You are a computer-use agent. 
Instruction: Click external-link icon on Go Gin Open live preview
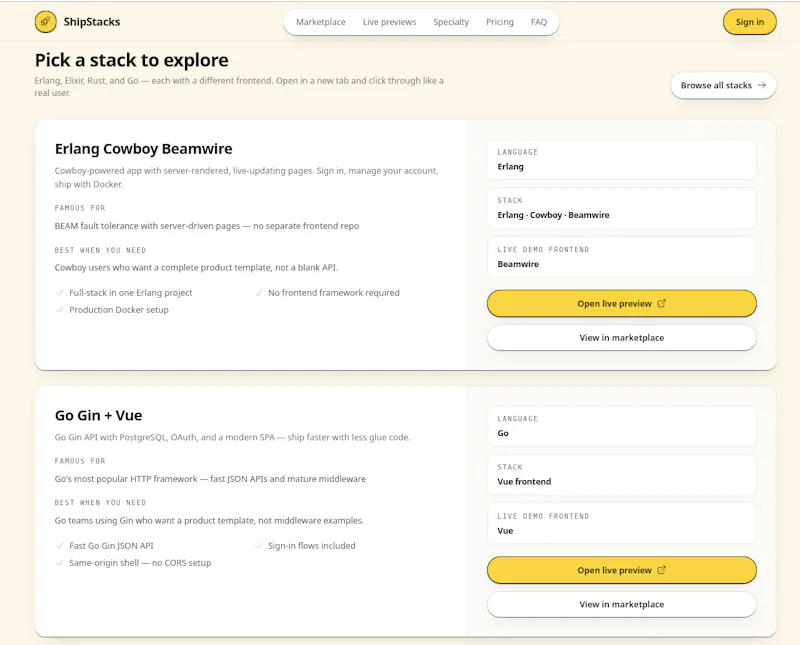coord(661,570)
